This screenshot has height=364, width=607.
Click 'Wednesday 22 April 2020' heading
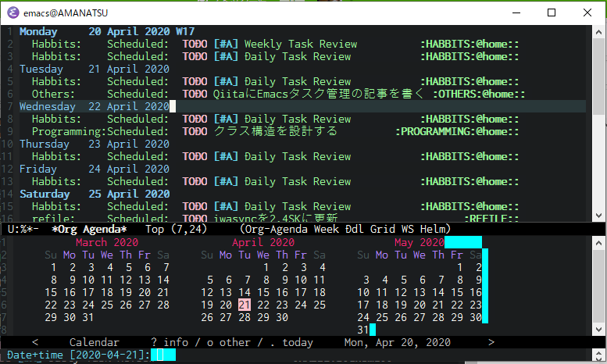[95, 106]
